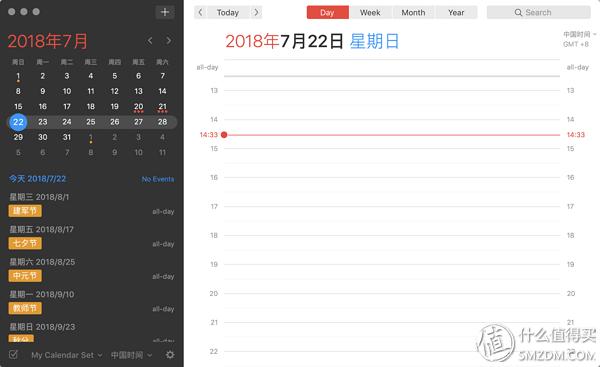Click the 今天 2018/7/22 heading

point(38,179)
